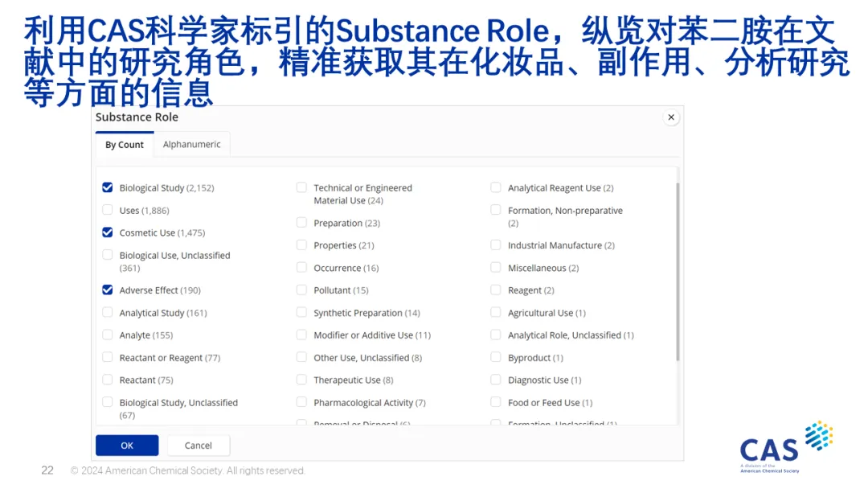Click the Cancel button

pos(199,446)
